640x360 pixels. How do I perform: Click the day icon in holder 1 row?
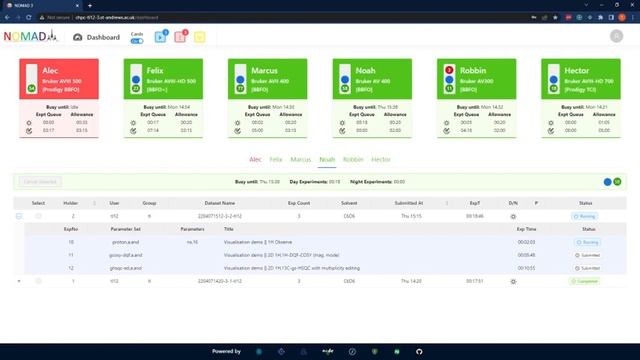[x=513, y=282]
